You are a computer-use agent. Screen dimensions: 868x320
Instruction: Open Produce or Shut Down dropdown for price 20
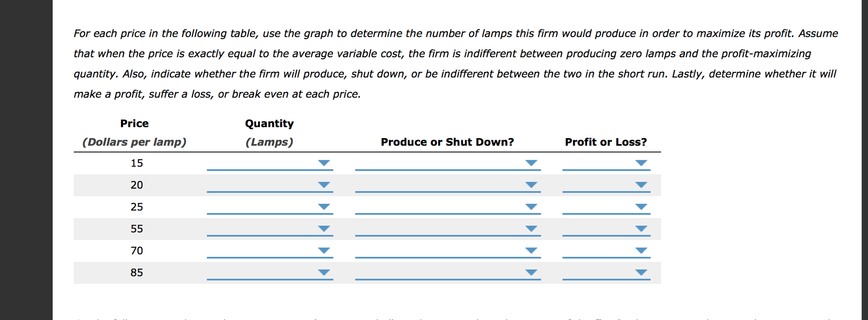click(531, 185)
